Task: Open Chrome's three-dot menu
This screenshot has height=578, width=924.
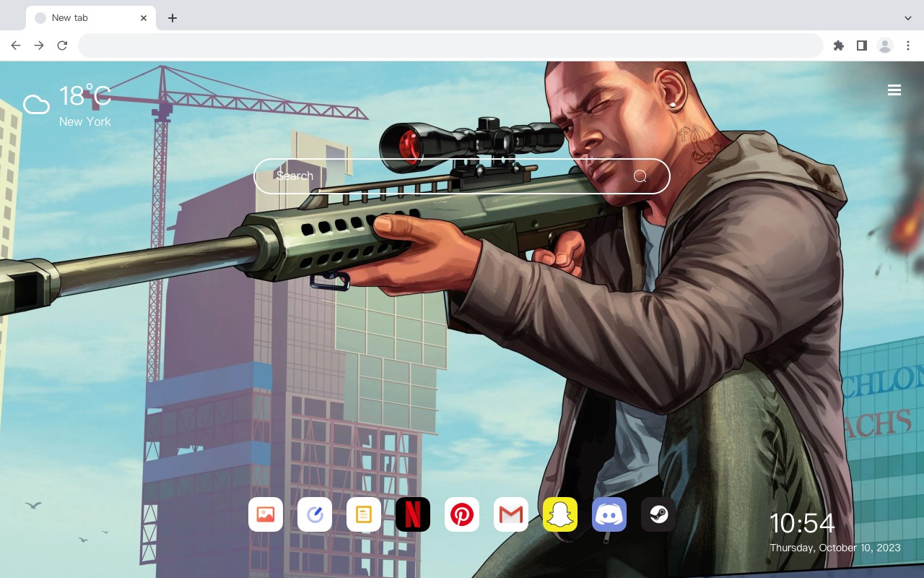Action: click(x=908, y=46)
